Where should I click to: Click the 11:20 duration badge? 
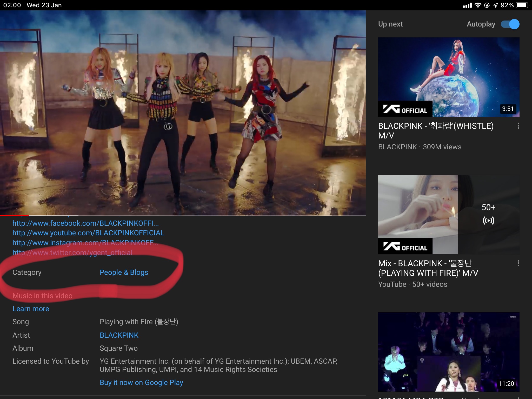point(506,384)
